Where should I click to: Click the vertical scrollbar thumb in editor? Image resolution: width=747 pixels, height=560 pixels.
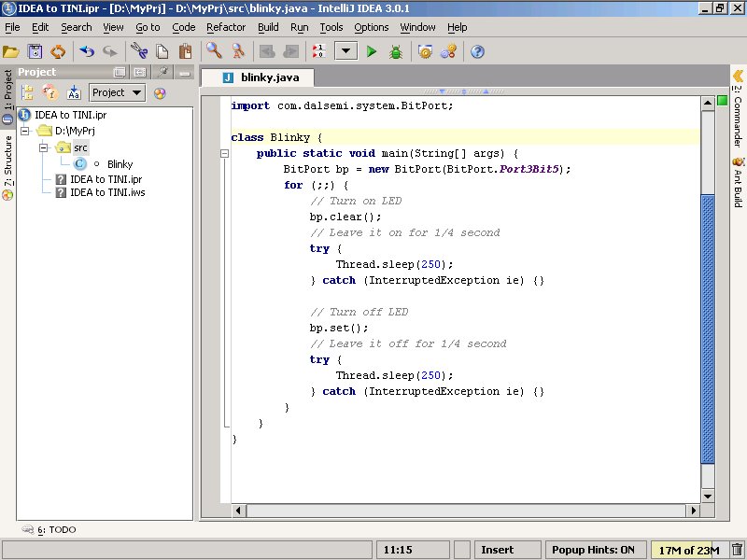pos(708,329)
